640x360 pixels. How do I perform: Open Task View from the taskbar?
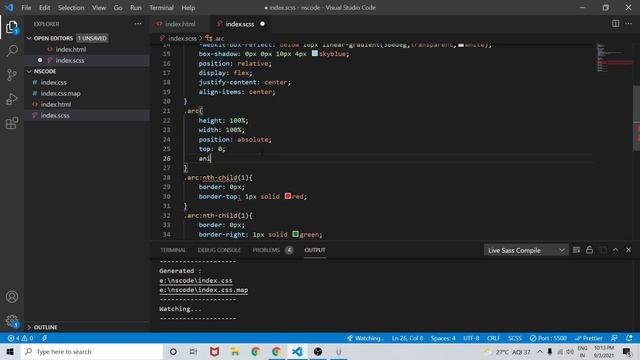[193, 351]
